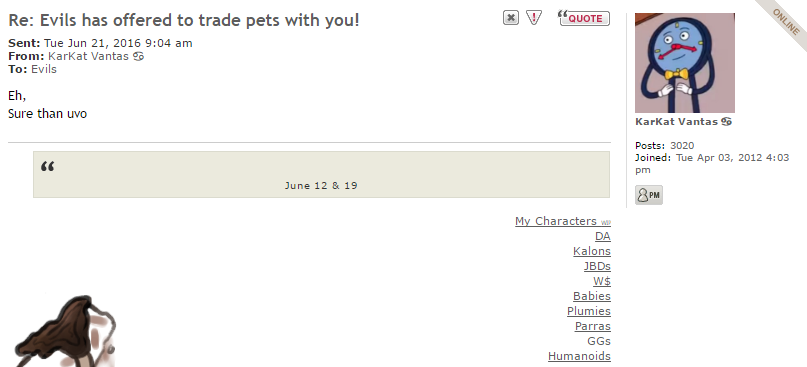Click the quote mark icon in quoted block
807x367 pixels.
click(x=47, y=167)
